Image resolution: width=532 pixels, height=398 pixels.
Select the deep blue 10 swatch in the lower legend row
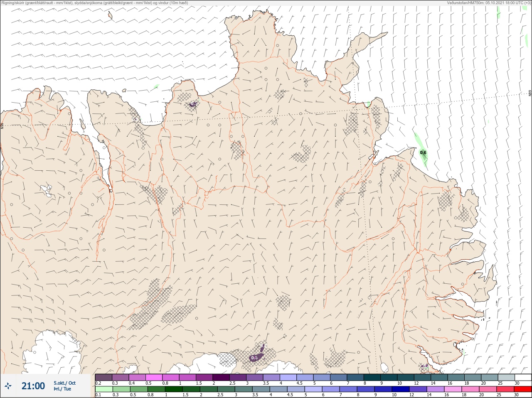coord(401,389)
